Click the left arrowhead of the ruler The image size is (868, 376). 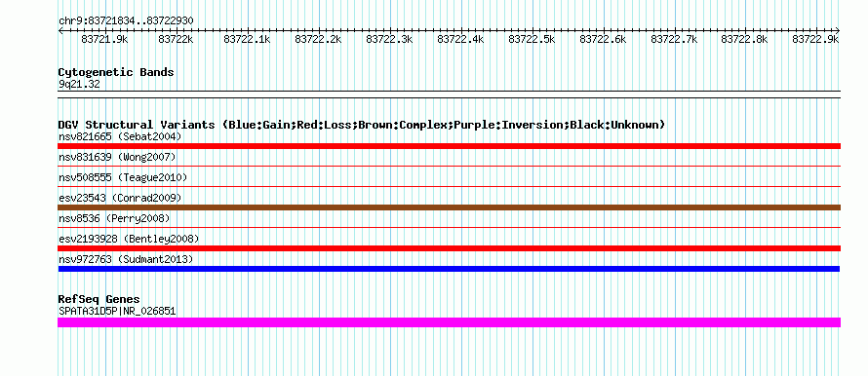pos(60,30)
